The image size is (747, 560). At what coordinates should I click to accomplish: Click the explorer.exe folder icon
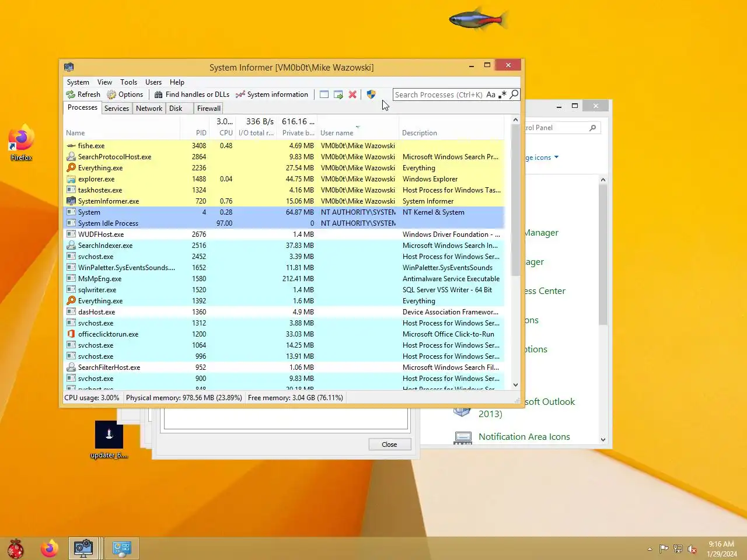(71, 179)
